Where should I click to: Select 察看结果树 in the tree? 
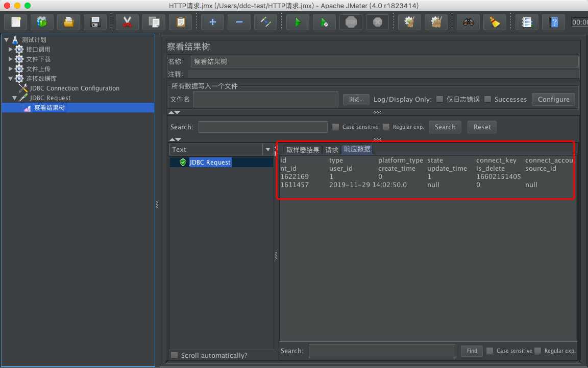[x=49, y=108]
